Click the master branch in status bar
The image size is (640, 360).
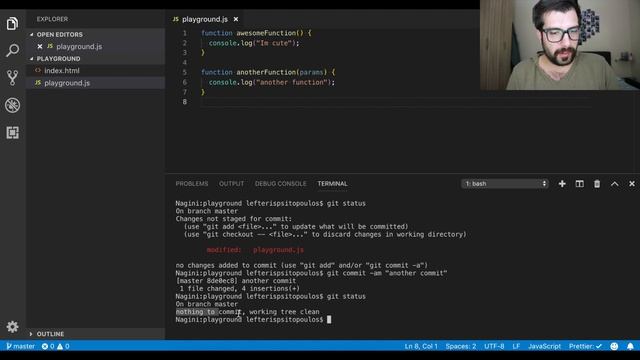(21, 346)
